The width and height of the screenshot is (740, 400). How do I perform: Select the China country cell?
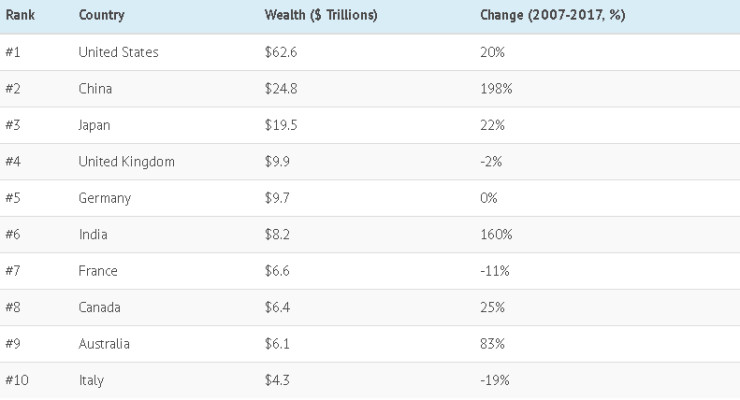tap(95, 89)
